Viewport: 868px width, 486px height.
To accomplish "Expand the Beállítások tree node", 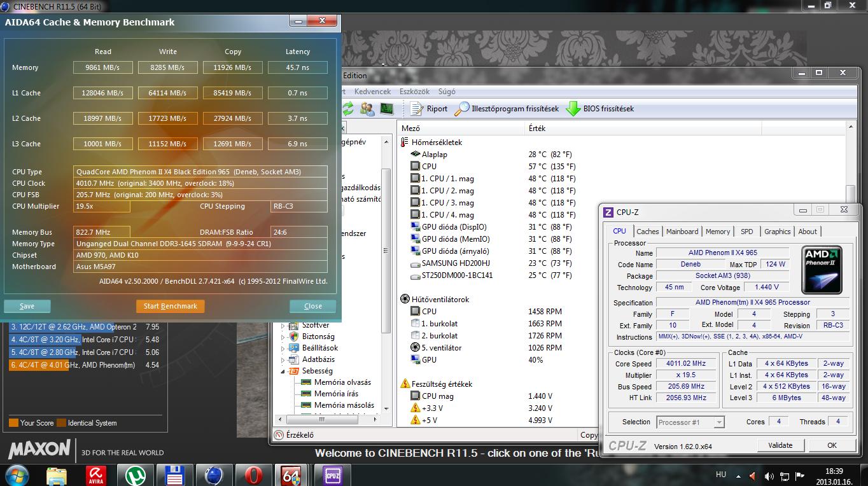I will coord(283,348).
